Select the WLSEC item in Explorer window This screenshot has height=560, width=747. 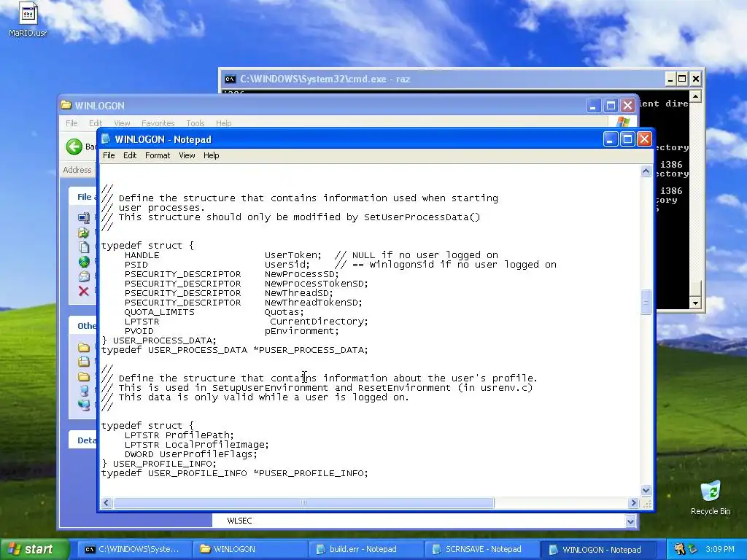[x=239, y=521]
